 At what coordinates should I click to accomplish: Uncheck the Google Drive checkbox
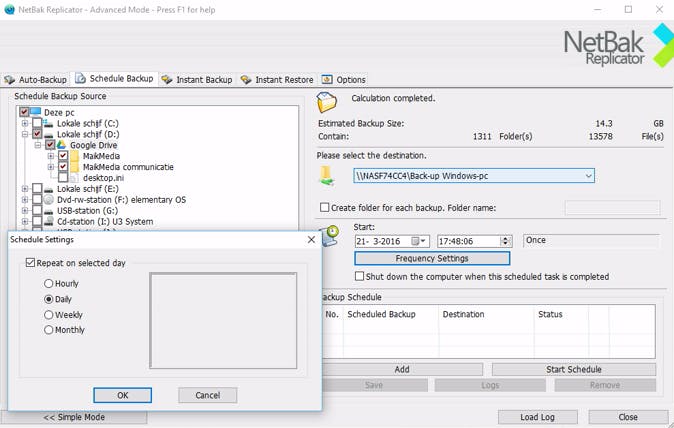tap(50, 145)
